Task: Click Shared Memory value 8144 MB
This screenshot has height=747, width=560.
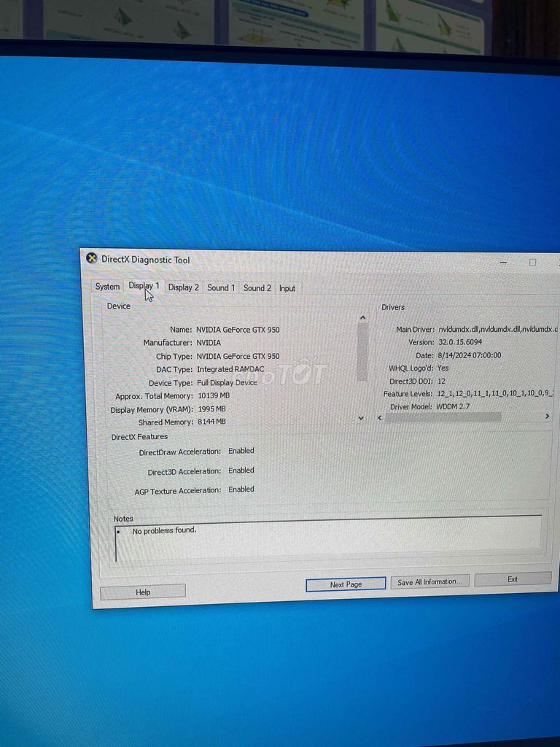Action: point(212,422)
